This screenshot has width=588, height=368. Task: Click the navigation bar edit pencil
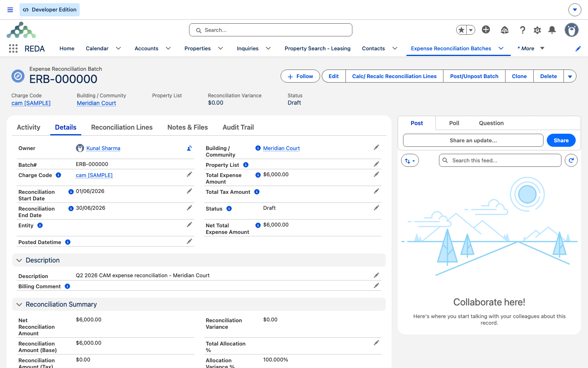point(578,49)
